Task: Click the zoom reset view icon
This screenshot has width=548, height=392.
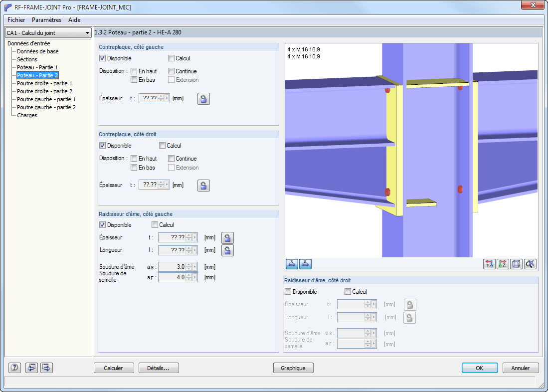Action: pyautogui.click(x=530, y=264)
